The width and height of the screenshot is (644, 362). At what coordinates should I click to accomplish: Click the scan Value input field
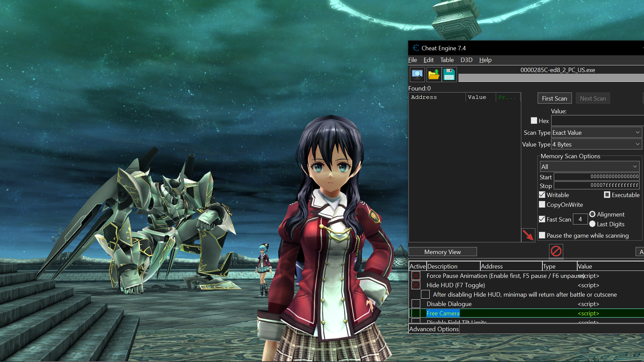(x=597, y=121)
